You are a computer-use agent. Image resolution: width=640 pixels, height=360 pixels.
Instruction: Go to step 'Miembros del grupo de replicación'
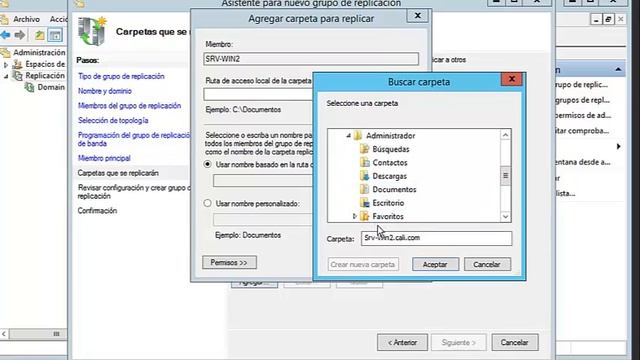(129, 106)
